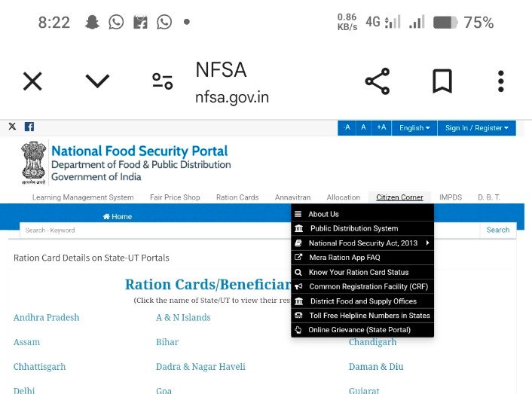532x394 pixels.
Task: Select About Us menu entry
Action: tap(362, 214)
